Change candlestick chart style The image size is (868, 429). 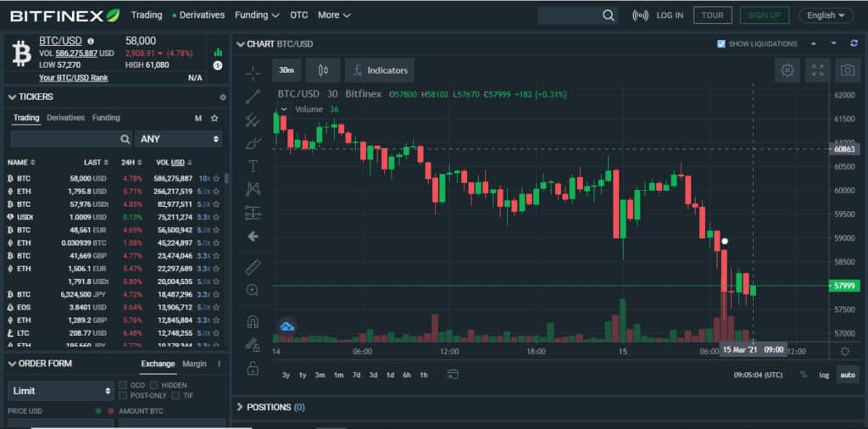323,70
